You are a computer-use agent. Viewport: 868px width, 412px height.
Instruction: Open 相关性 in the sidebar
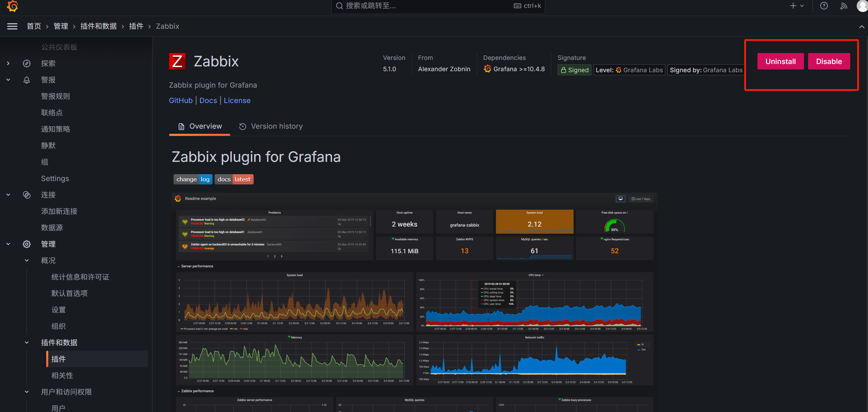click(x=62, y=375)
